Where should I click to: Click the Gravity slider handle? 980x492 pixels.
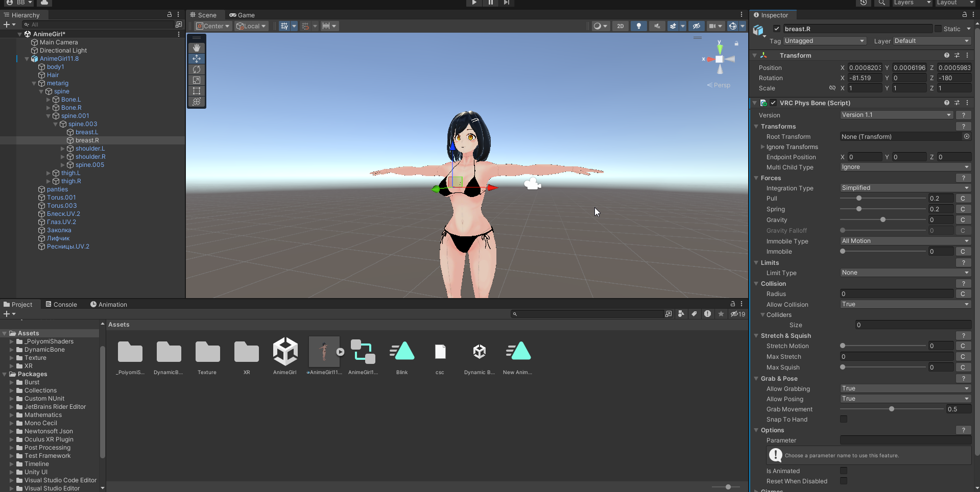883,220
